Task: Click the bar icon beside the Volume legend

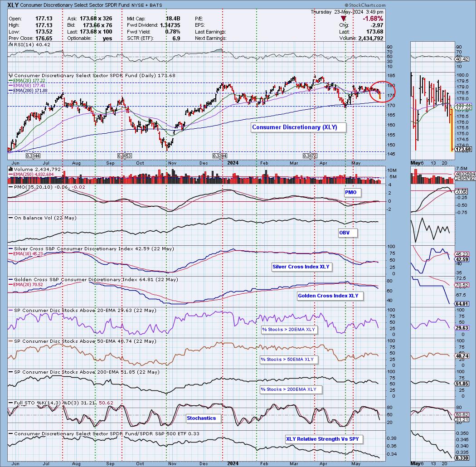Action: coord(10,169)
